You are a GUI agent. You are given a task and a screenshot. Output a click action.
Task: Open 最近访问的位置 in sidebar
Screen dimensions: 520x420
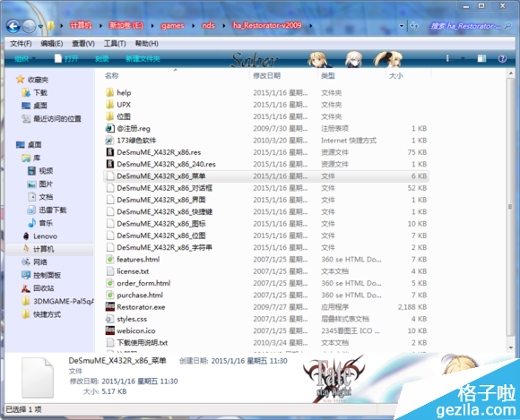point(51,118)
